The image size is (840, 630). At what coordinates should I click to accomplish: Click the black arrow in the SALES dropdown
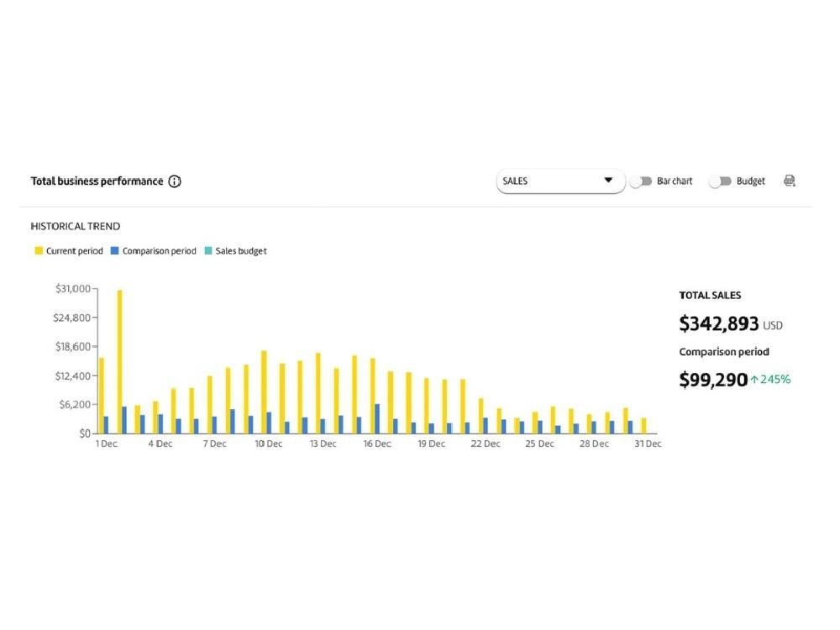[608, 181]
